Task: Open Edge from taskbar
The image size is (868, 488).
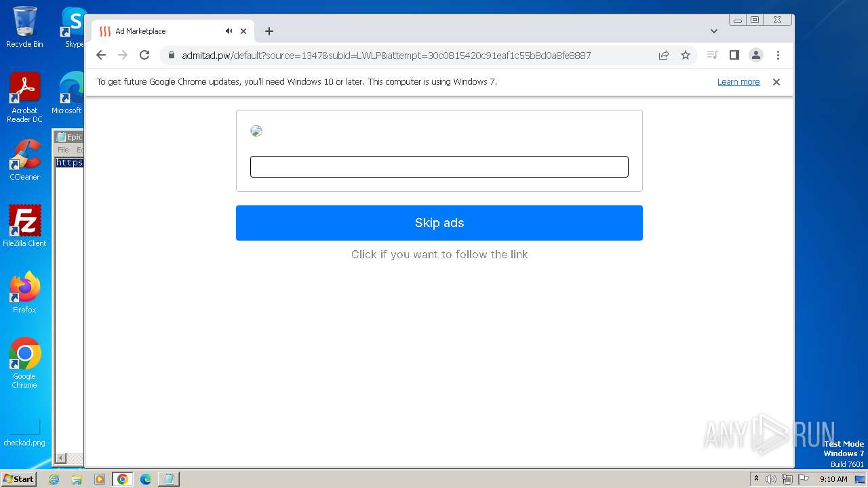Action: [x=146, y=479]
